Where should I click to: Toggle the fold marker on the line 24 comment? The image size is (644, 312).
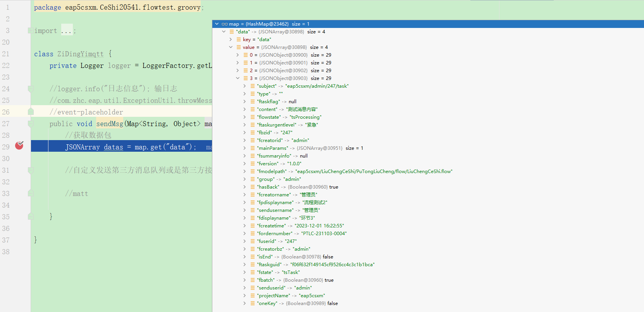[31, 89]
